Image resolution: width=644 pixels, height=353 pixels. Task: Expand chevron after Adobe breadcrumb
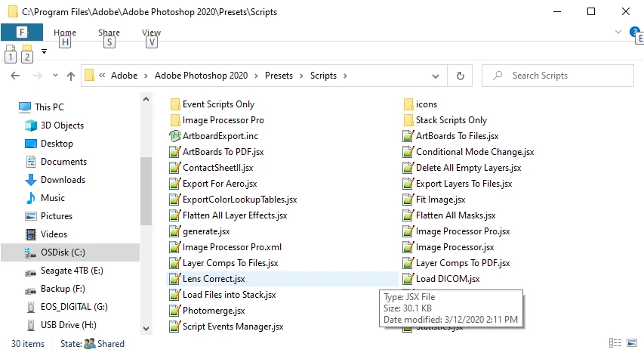coord(146,76)
